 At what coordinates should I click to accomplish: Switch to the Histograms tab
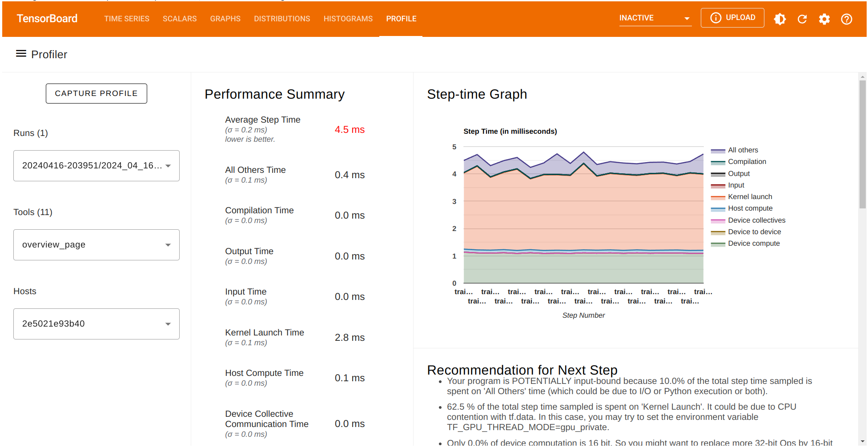coord(348,19)
